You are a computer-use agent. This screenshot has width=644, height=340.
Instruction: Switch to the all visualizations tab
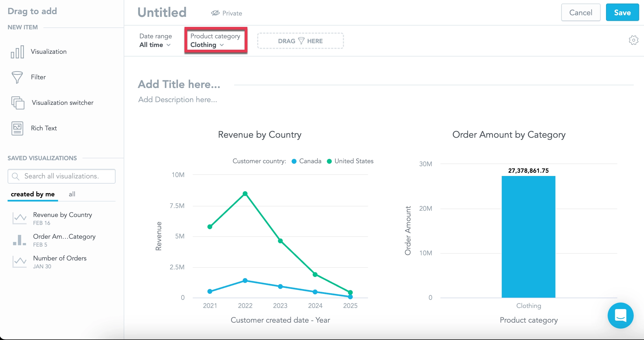[72, 194]
